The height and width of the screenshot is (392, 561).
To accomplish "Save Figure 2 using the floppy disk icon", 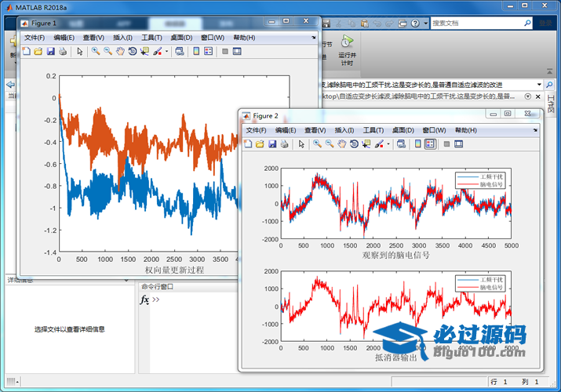I will pos(272,144).
